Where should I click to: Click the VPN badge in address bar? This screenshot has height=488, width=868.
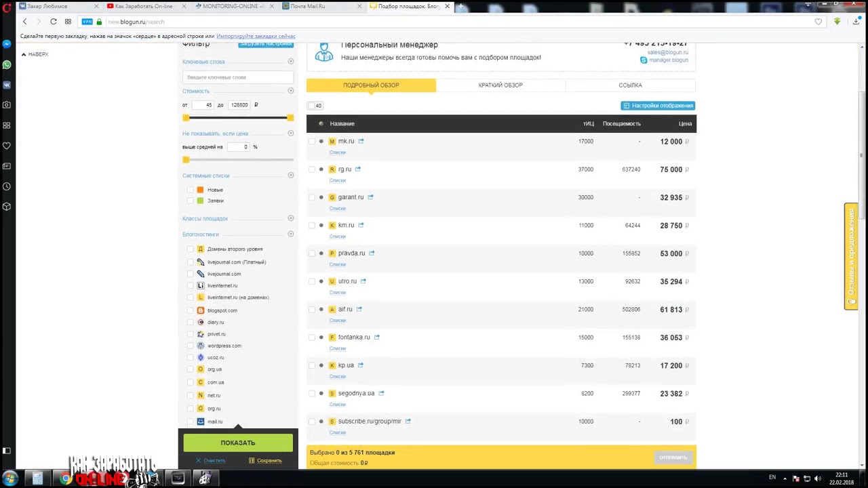(87, 22)
